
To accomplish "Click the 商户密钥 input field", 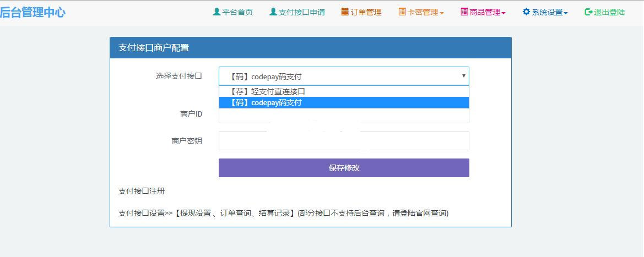I will [x=344, y=141].
